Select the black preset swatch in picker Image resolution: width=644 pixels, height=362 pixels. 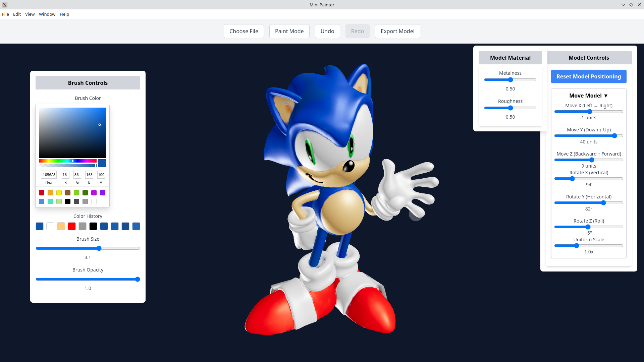click(68, 201)
